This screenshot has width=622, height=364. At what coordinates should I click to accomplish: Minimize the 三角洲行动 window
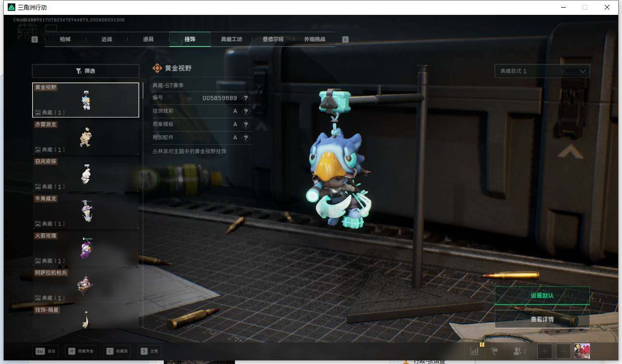click(563, 7)
